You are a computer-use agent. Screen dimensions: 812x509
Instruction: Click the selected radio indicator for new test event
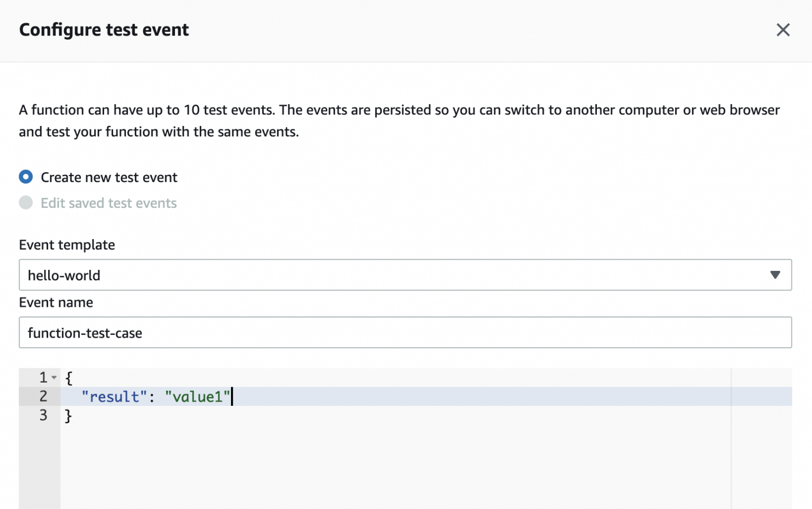pos(25,177)
